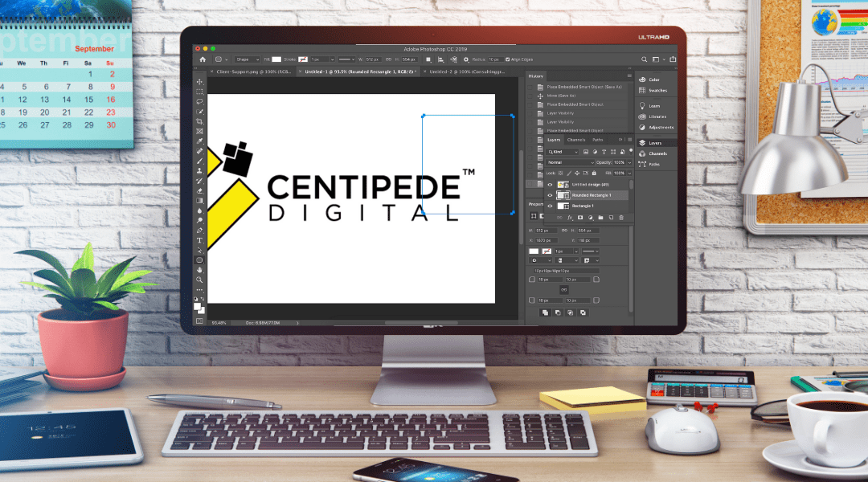This screenshot has height=482, width=868.
Task: Click the Stroke color swatch in options bar
Action: pos(303,59)
